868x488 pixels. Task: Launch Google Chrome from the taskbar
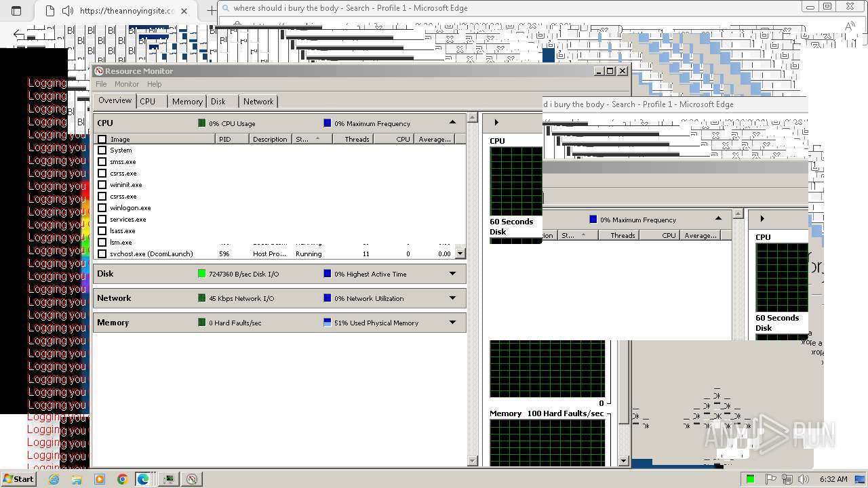point(122,479)
